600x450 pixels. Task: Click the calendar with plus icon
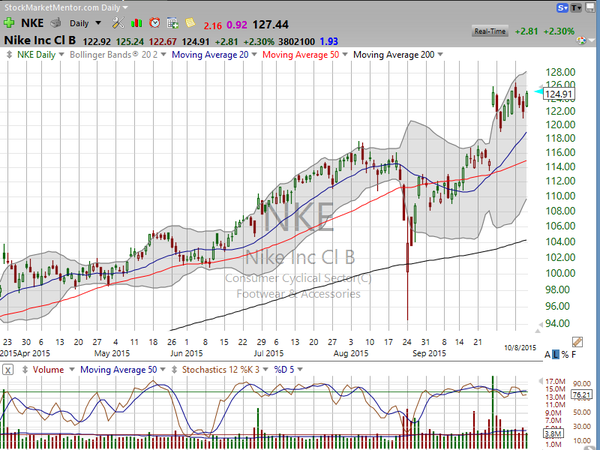pyautogui.click(x=172, y=23)
